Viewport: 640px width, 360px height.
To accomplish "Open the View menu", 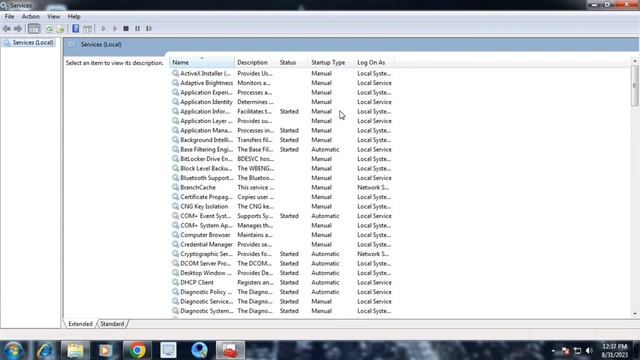I will pos(53,17).
